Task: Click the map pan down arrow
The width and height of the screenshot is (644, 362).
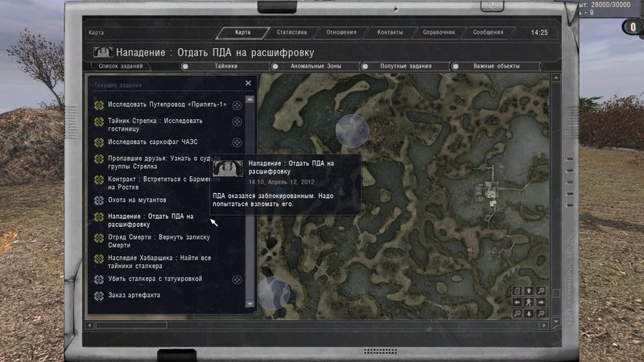Action: pos(529,313)
